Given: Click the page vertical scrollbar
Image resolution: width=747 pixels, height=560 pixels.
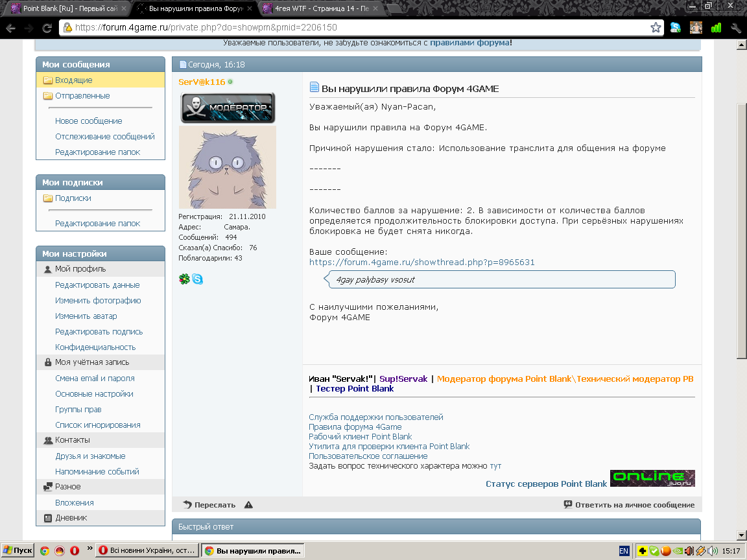Looking at the screenshot, I should 742,227.
